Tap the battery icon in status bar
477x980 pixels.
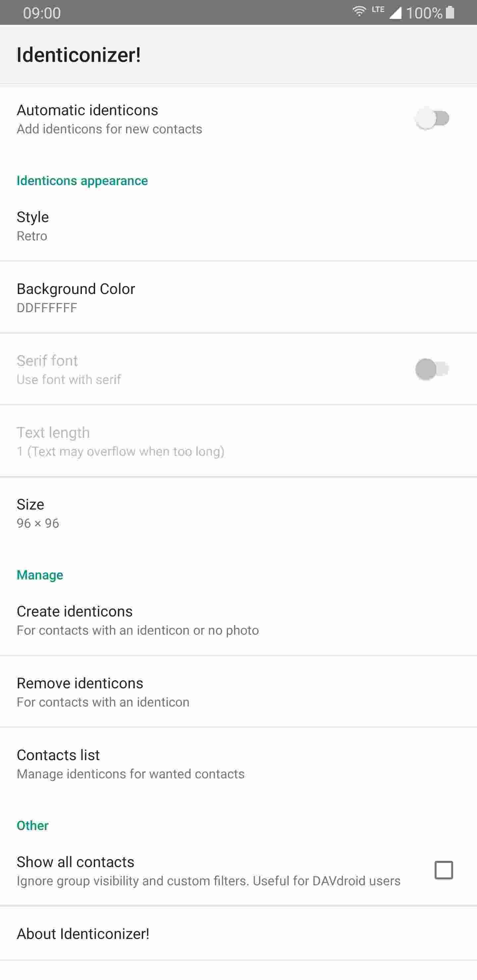pos(450,13)
